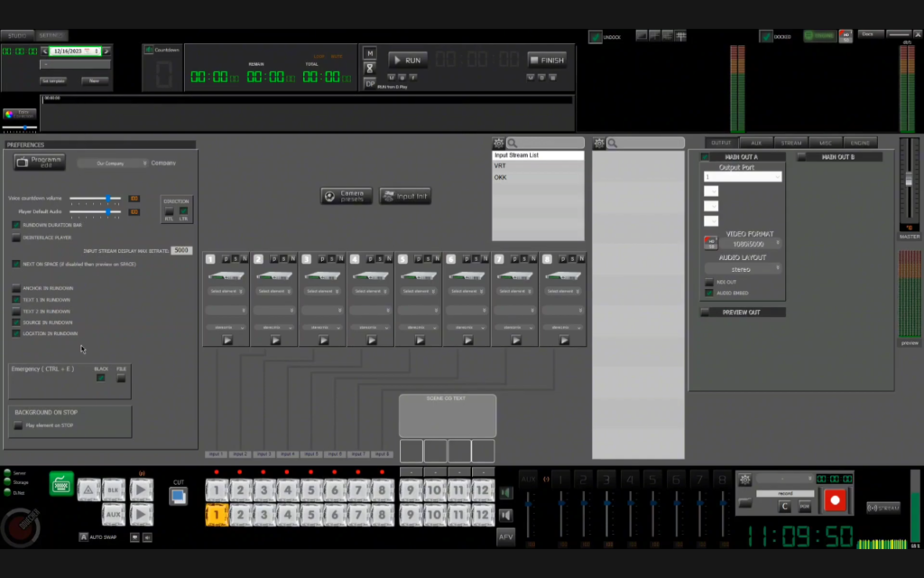Click the RUN button
Screen dimensions: 924x578
pos(407,61)
